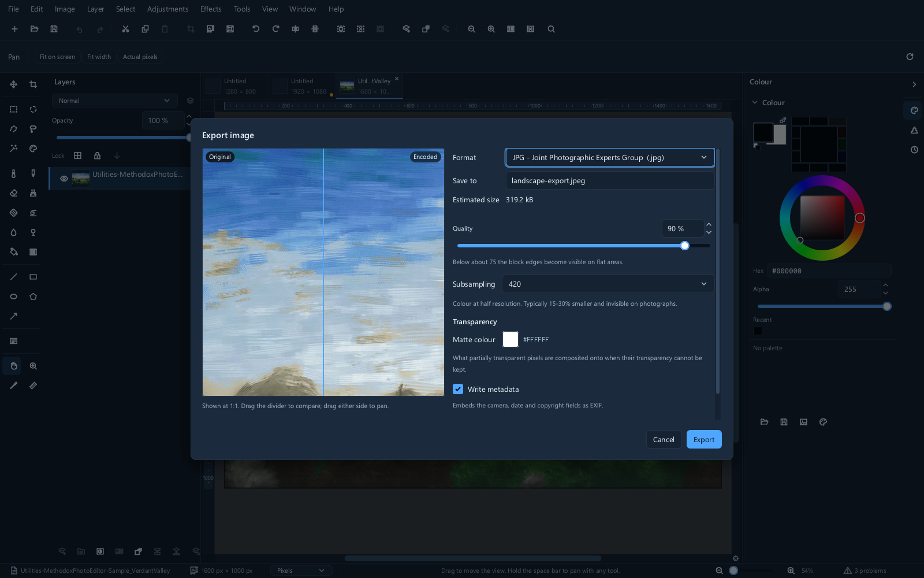The height and width of the screenshot is (578, 924).
Task: Increase Alpha with the up stepper arrow
Action: click(885, 285)
